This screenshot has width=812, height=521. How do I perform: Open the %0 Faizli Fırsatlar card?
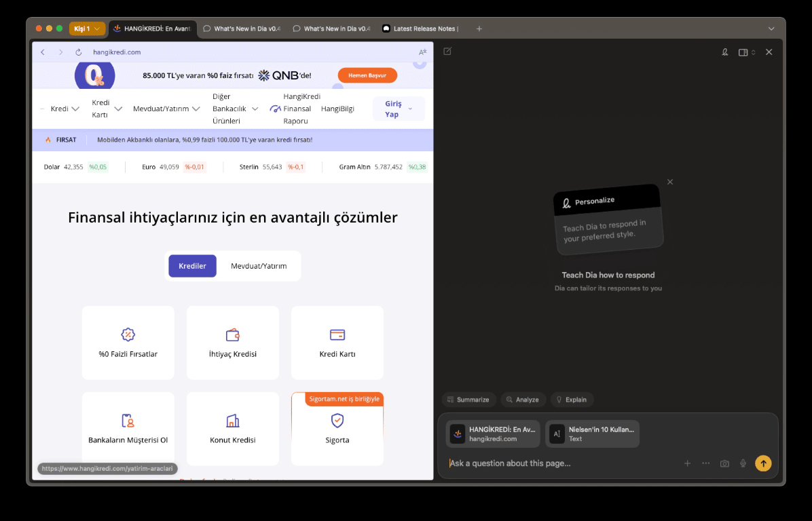[128, 343]
